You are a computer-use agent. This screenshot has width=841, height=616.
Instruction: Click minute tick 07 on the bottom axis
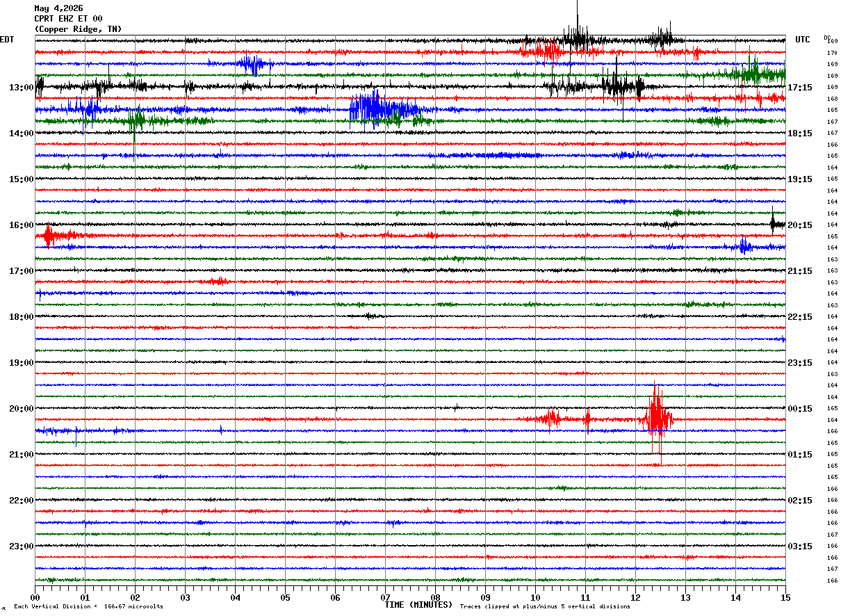pos(385,597)
